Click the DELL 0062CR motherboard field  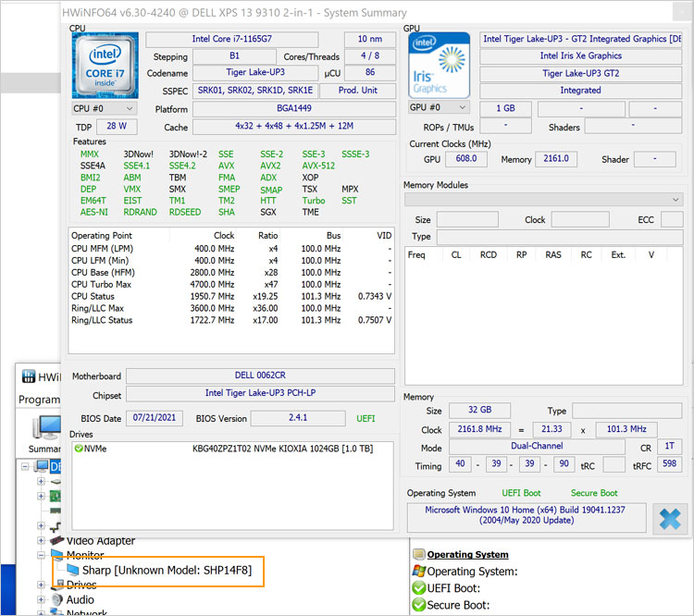[x=260, y=376]
